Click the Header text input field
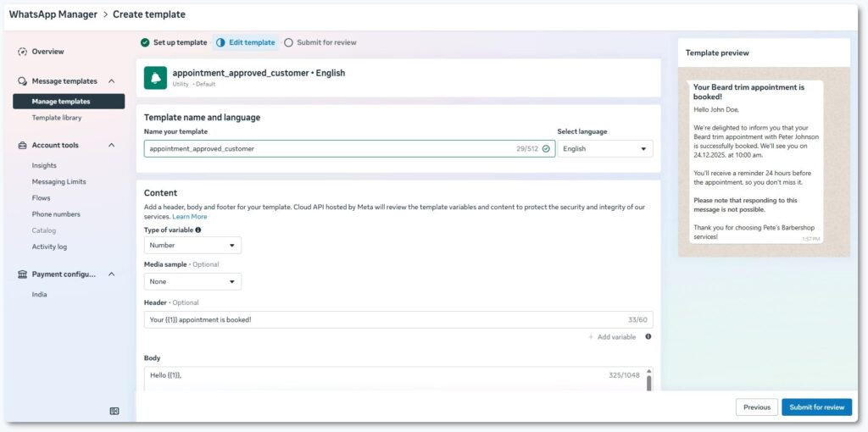Image resolution: width=868 pixels, height=432 pixels. [x=381, y=320]
